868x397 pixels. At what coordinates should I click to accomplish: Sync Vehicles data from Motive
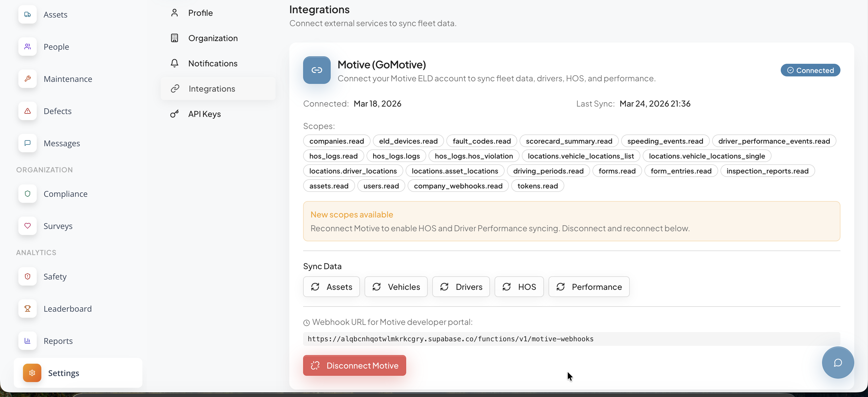tap(396, 287)
